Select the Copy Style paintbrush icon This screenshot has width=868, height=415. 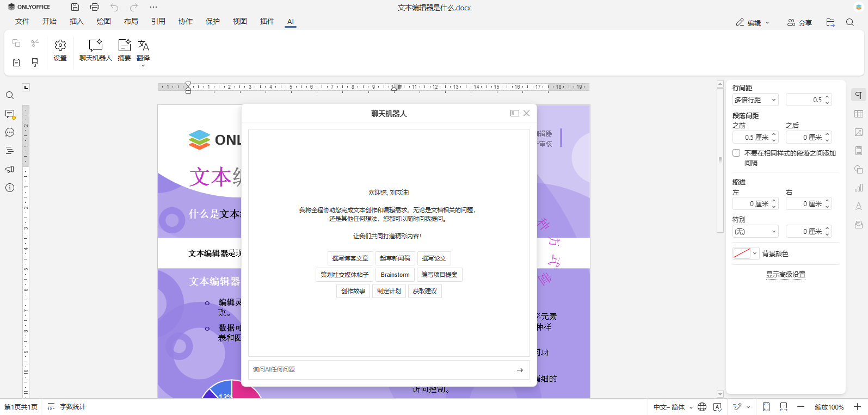(35, 63)
